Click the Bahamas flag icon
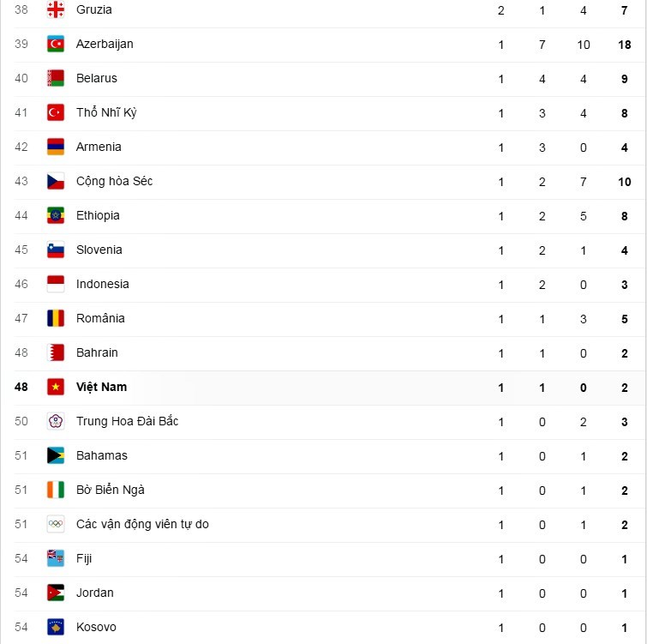 56,455
